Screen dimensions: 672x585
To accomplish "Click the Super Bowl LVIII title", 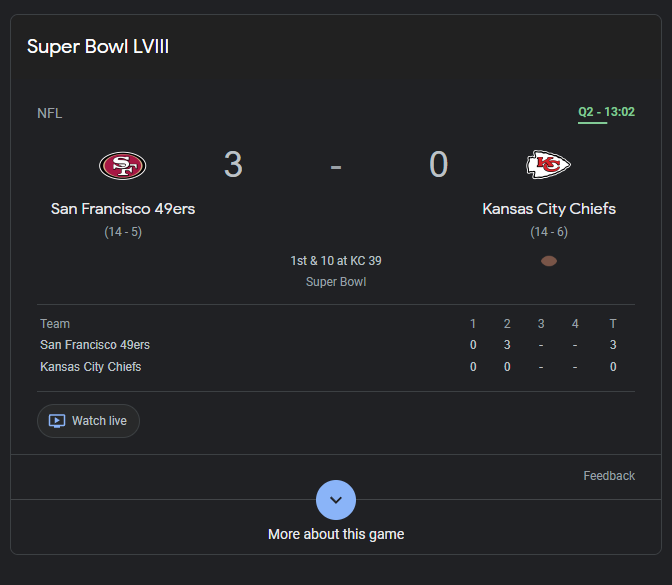I will click(98, 47).
